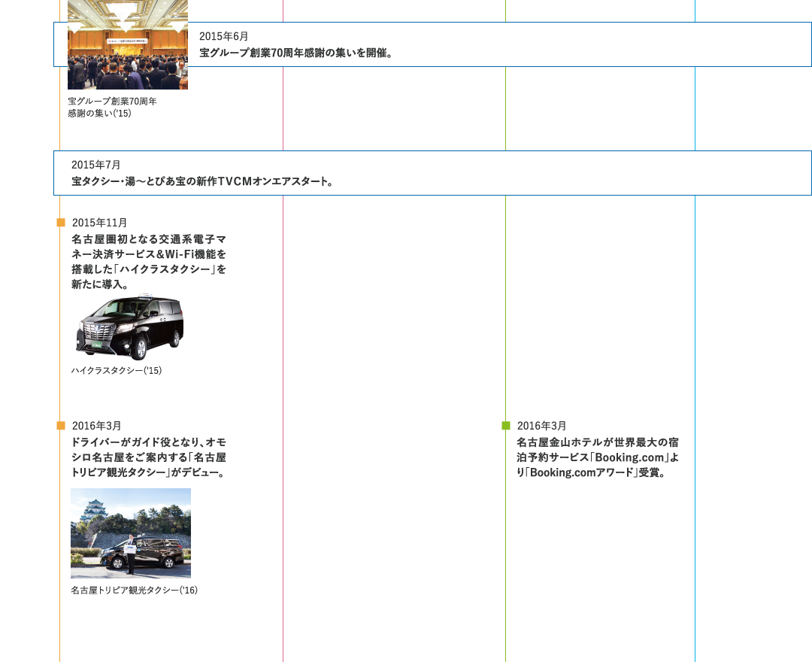
Task: Open the 70th anniversary gathering photo
Action: [127, 44]
